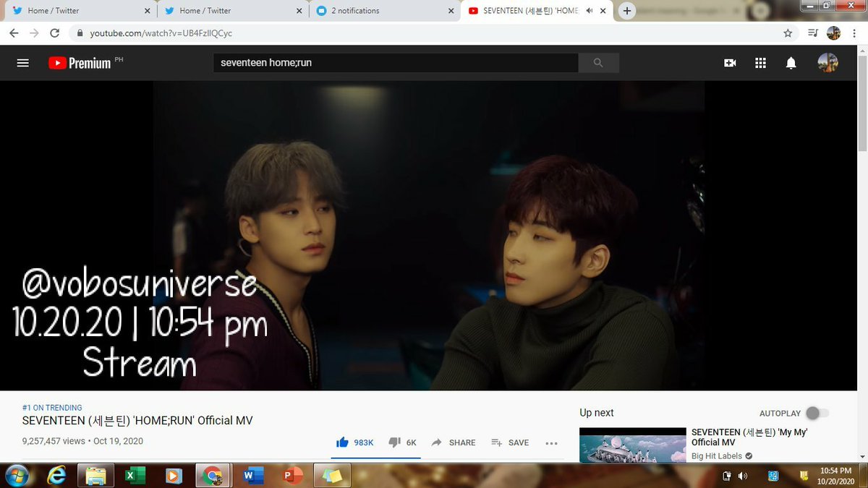Click the address bar URL
This screenshot has height=488, width=868.
161,33
